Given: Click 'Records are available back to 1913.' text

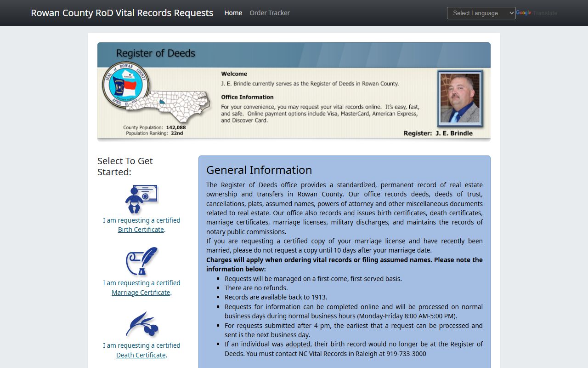Looking at the screenshot, I should [276, 297].
